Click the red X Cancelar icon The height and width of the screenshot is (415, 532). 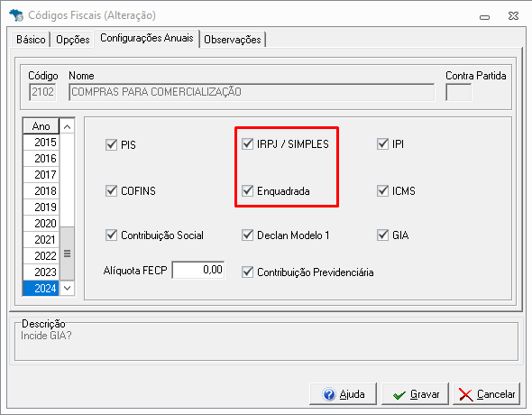click(x=465, y=394)
